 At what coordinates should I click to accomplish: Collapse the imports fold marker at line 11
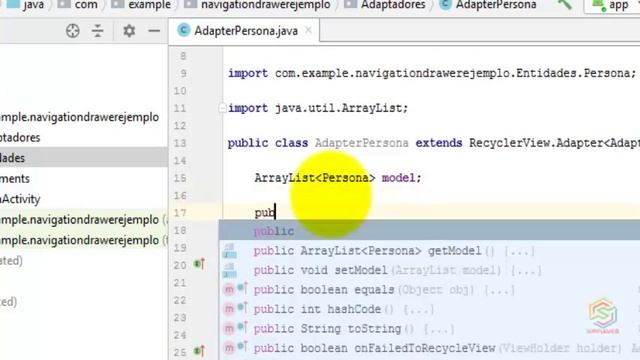(x=222, y=108)
